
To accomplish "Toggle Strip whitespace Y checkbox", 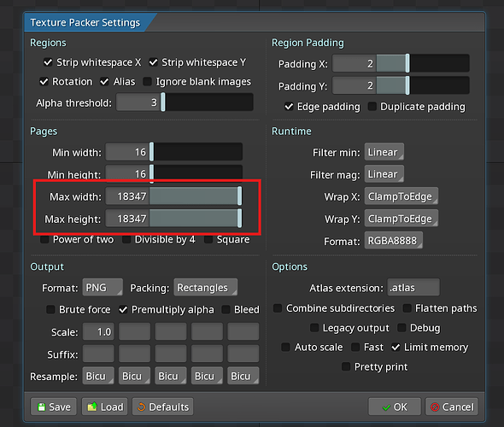I will click(x=153, y=62).
